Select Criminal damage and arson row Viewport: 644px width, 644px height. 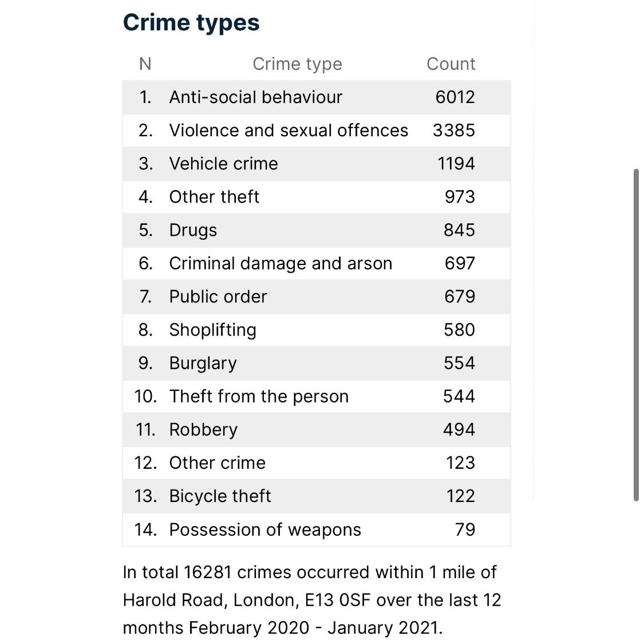[x=280, y=263]
